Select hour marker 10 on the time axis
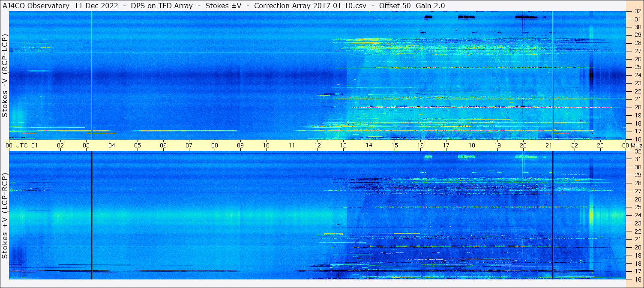 click(x=266, y=145)
